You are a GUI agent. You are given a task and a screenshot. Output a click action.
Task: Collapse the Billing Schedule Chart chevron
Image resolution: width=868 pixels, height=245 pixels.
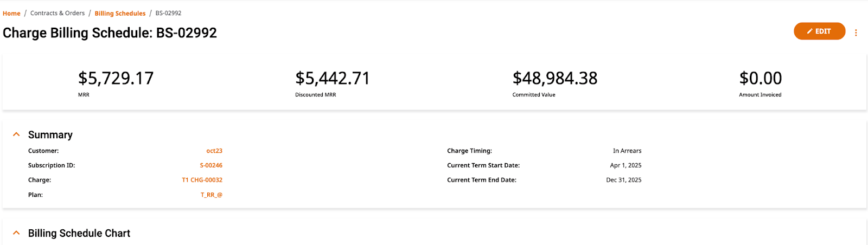(16, 233)
